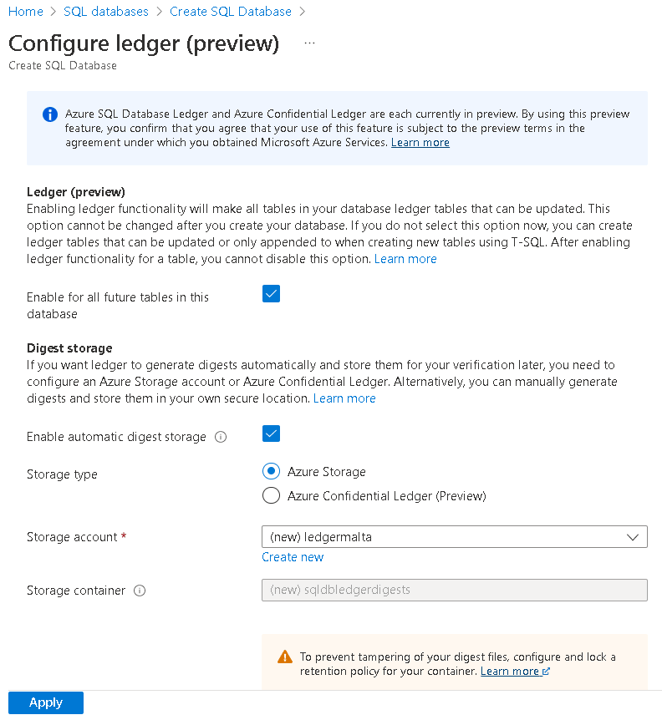Go to Home breadcrumb
This screenshot has height=720, width=662.
click(25, 12)
